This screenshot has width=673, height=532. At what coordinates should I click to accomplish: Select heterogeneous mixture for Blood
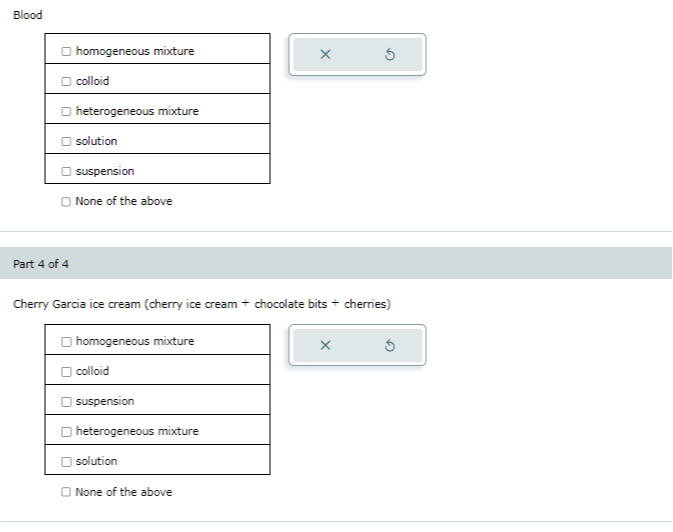[66, 111]
